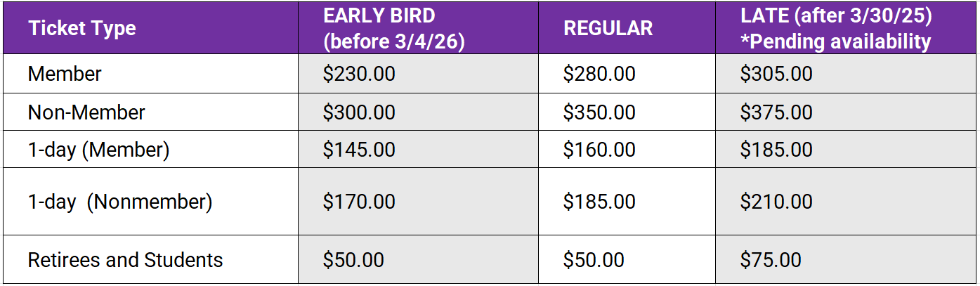Click the $300.00 Non-Member early bird price
980x286 pixels.
(359, 112)
